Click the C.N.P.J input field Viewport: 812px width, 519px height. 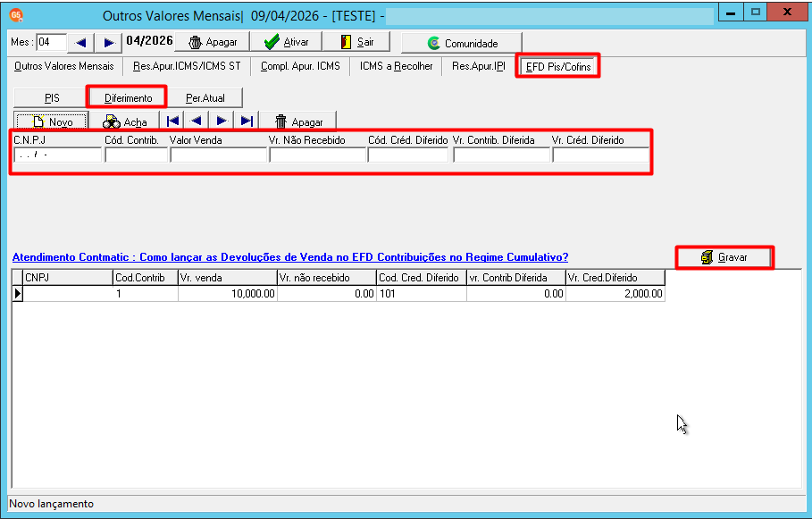pos(57,155)
